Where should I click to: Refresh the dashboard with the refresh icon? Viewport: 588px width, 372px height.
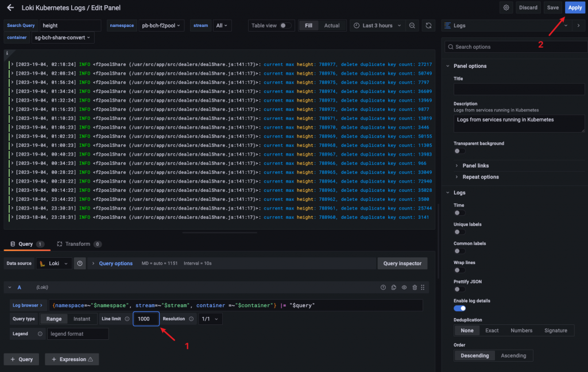tap(428, 25)
